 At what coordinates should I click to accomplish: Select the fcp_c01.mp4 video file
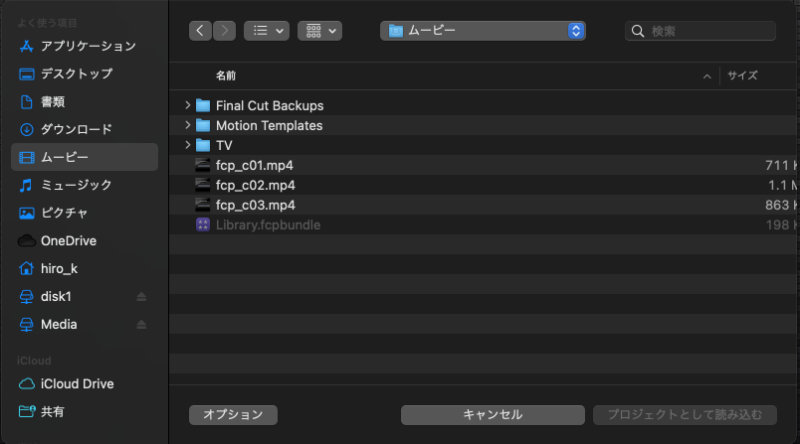tap(254, 165)
